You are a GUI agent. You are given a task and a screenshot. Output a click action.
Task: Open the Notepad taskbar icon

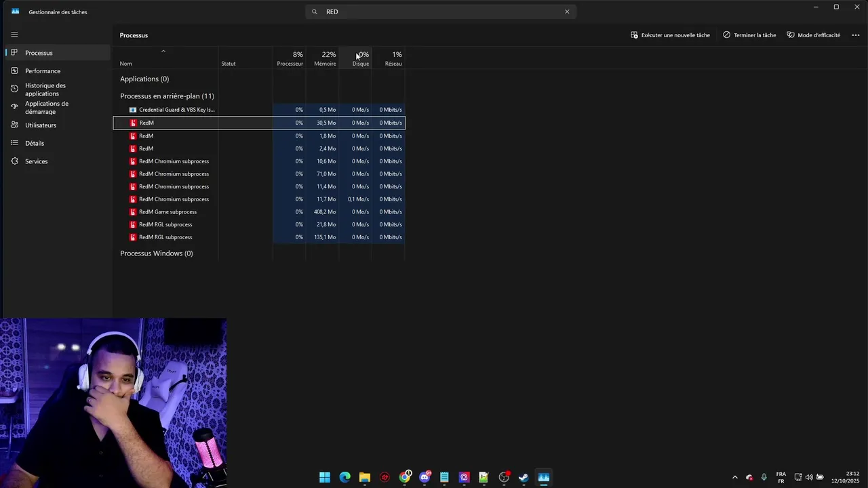coord(444,477)
